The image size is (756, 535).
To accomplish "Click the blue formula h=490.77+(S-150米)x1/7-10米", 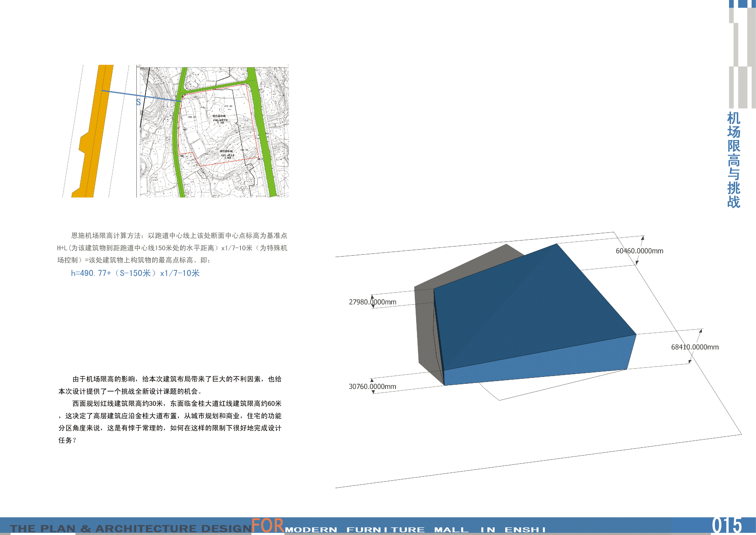I will point(135,273).
